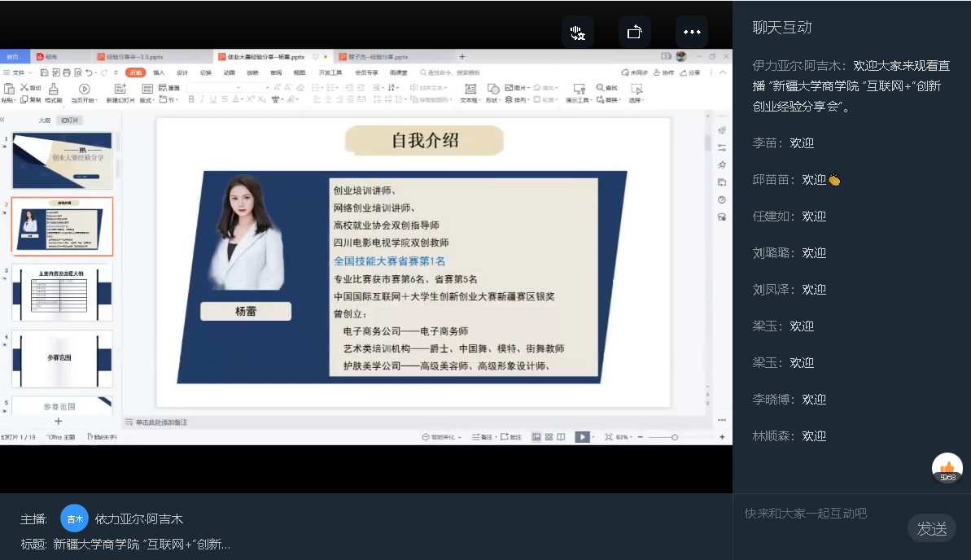Toggle strikethrough formatting

tap(224, 99)
